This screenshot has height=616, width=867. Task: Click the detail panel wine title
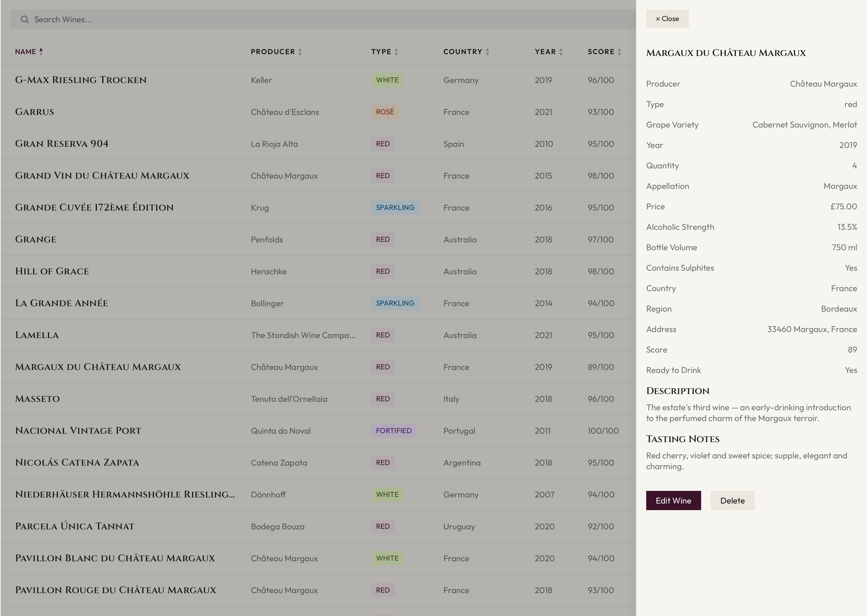pyautogui.click(x=726, y=53)
